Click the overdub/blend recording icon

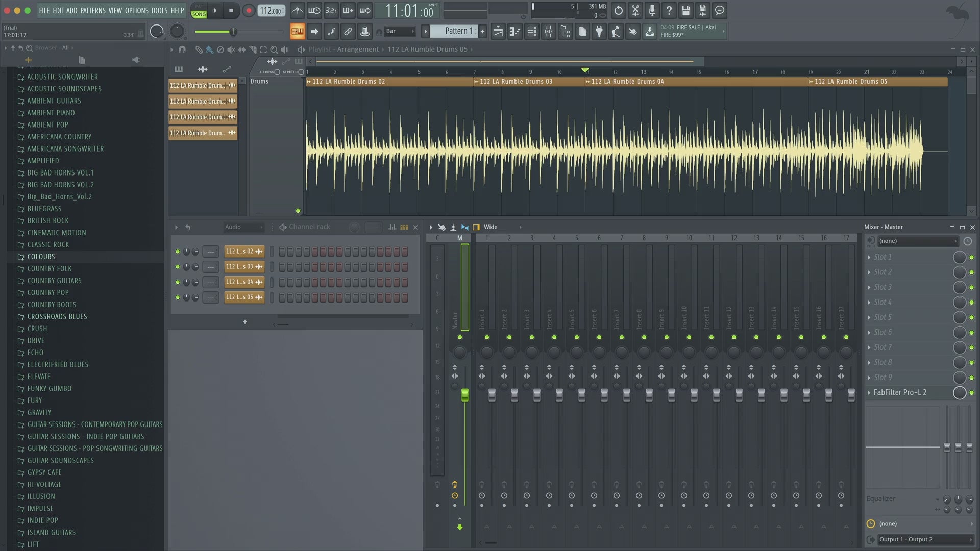pyautogui.click(x=348, y=10)
